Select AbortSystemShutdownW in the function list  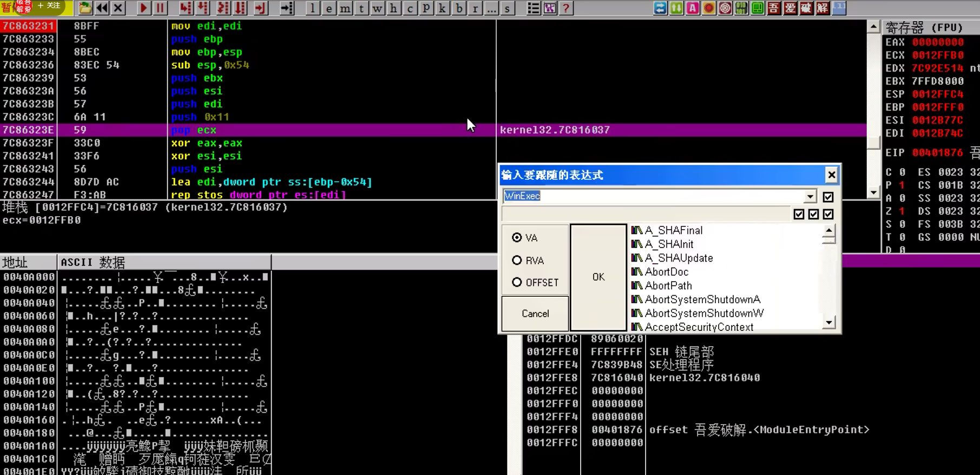698,314
